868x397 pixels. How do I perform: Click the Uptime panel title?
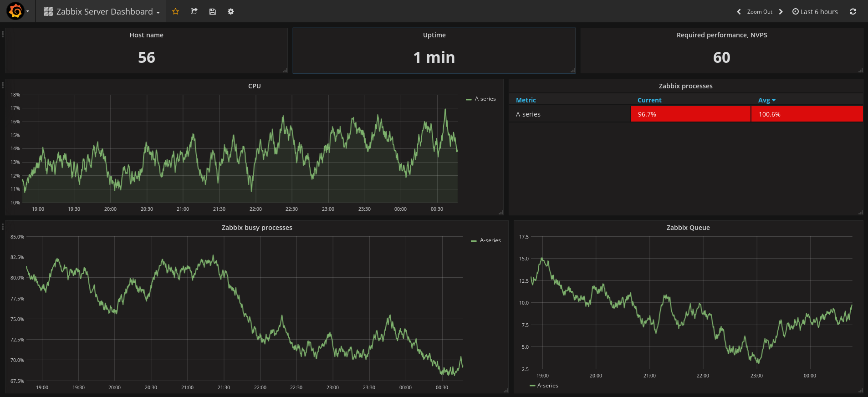pyautogui.click(x=434, y=35)
